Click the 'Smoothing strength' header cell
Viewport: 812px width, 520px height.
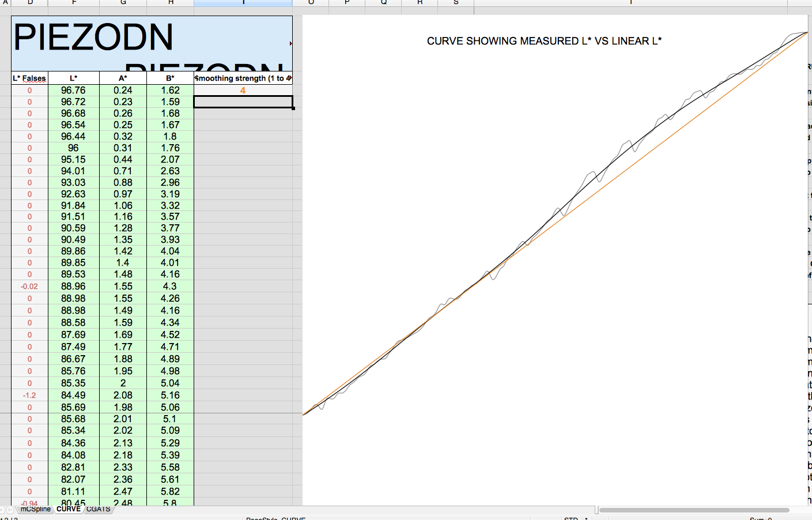coord(243,78)
